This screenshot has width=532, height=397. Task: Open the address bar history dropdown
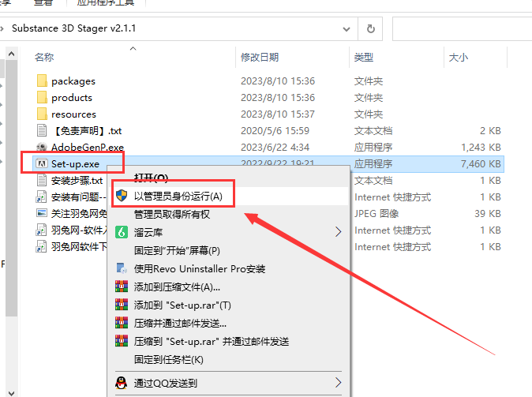pos(346,29)
